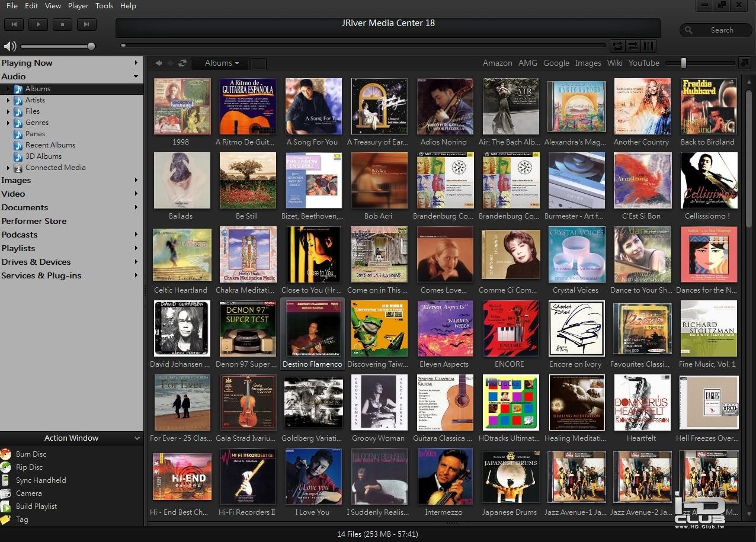The width and height of the screenshot is (756, 542).
Task: Click the refresh view icon beside Albums
Action: point(182,63)
